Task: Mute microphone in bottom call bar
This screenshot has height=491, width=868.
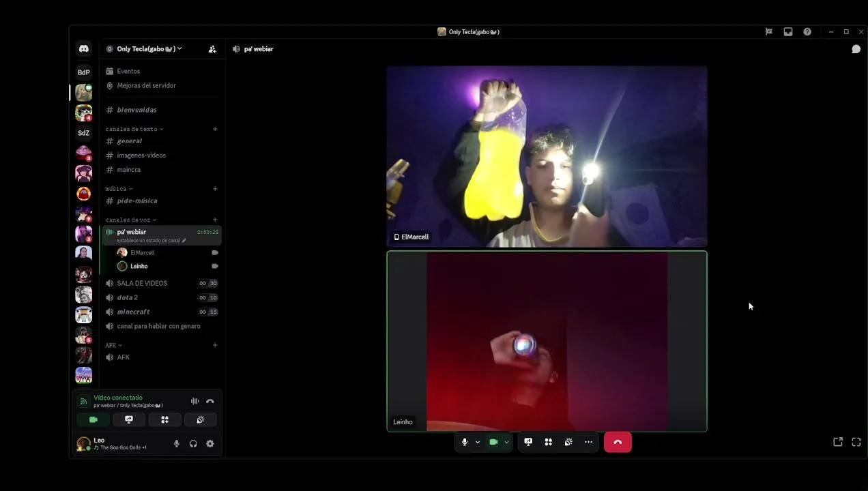Action: pos(465,442)
